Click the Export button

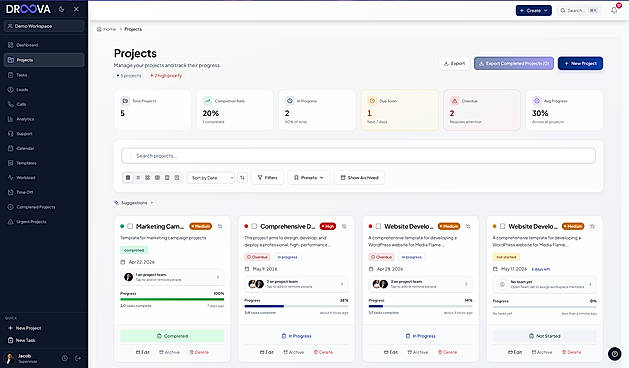tap(455, 63)
